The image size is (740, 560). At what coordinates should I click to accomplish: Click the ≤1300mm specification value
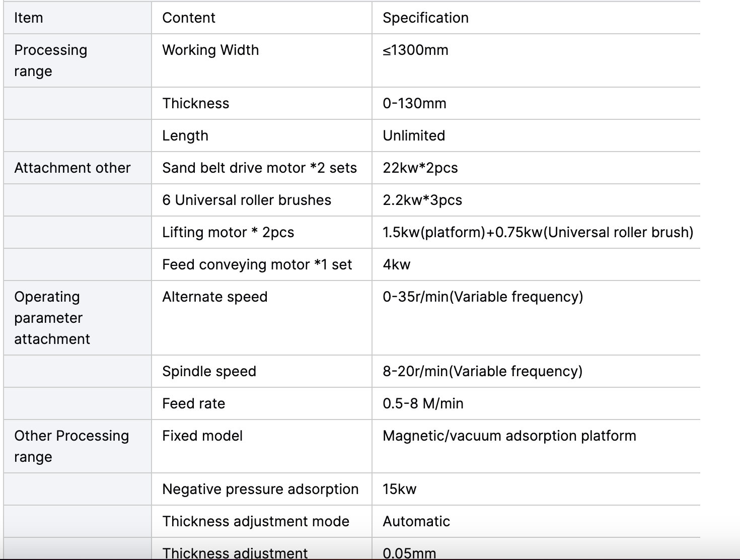coord(415,50)
